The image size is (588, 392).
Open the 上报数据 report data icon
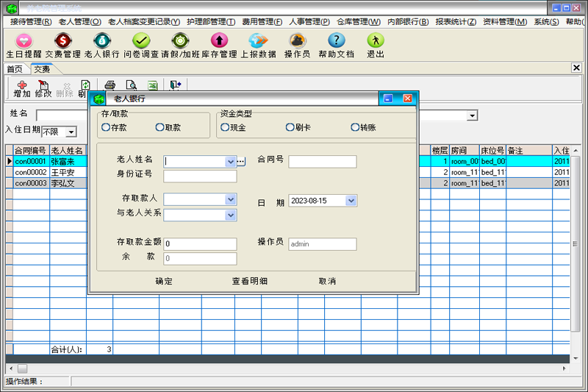(259, 46)
